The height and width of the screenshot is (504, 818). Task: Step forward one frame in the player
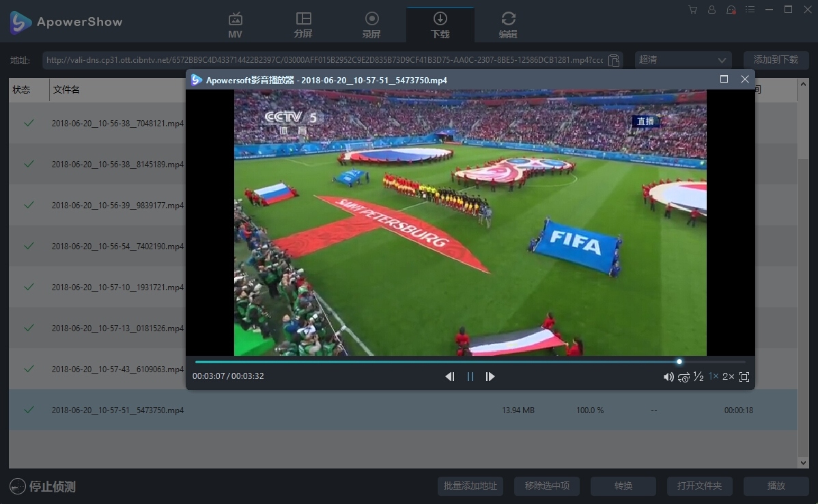pos(490,376)
